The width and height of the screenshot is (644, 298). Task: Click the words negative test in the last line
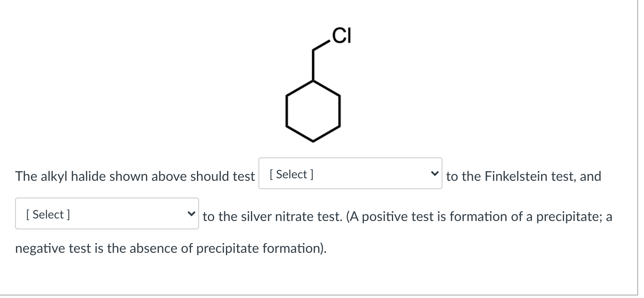50,248
